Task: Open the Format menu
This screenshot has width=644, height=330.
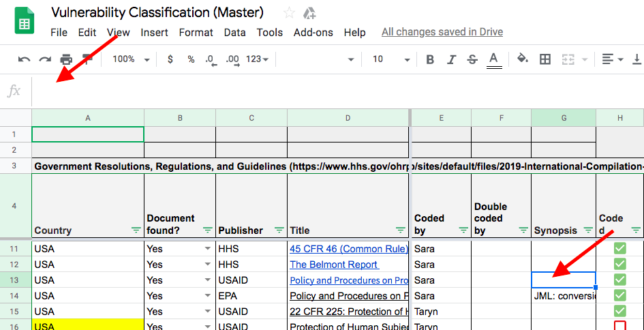Action: (196, 33)
